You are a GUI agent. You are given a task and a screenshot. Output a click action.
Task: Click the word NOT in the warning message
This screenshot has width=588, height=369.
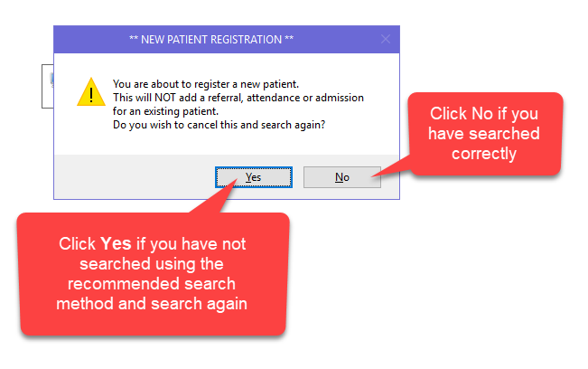(x=165, y=98)
